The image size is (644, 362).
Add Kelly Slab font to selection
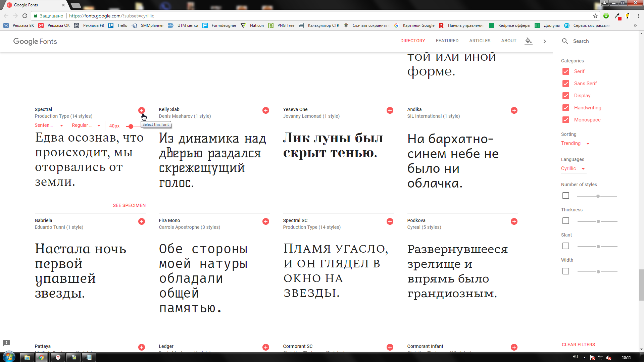266,110
